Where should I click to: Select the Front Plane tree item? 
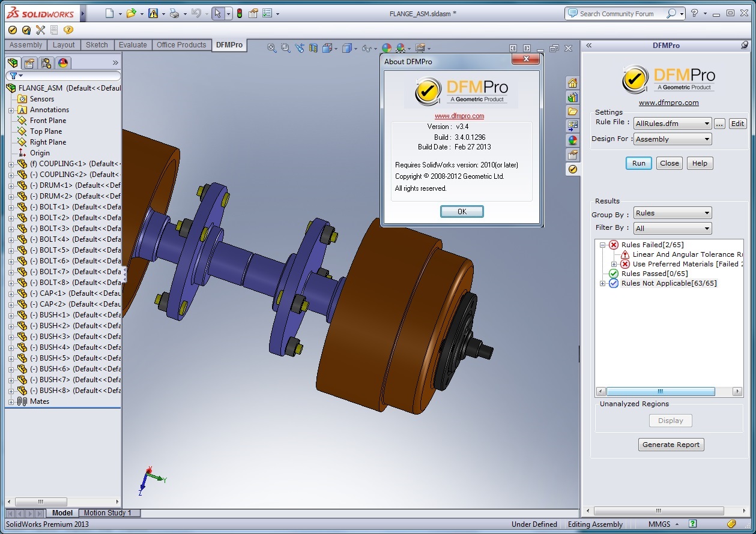[x=48, y=121]
